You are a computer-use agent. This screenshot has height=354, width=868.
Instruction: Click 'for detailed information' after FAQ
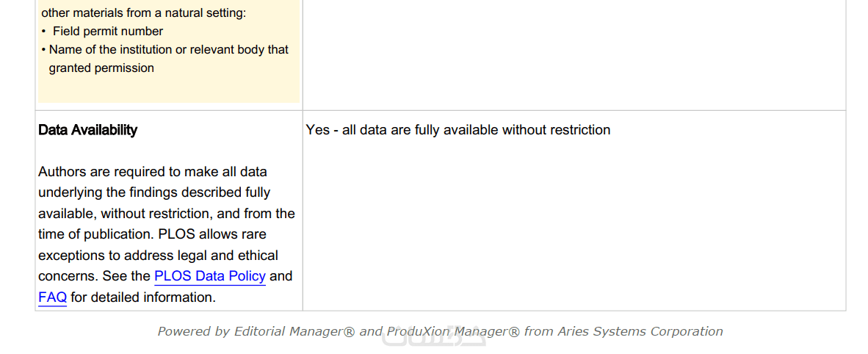coord(143,297)
